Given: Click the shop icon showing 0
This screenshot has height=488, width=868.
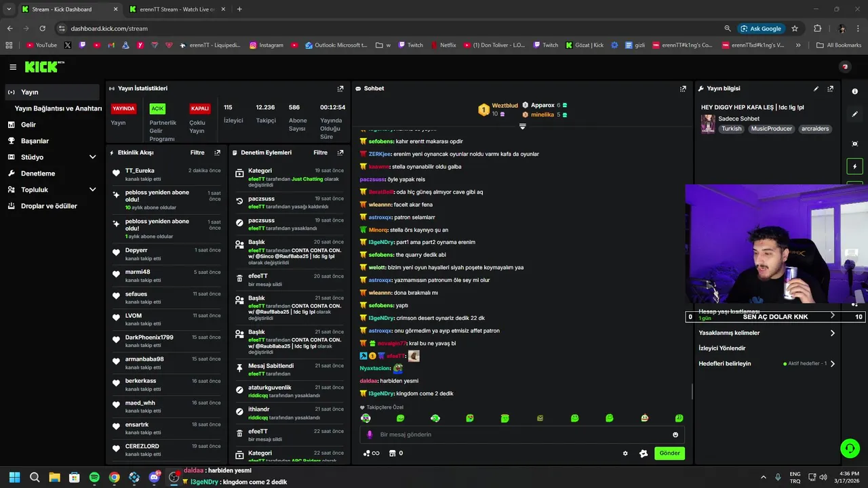Looking at the screenshot, I should (x=396, y=453).
